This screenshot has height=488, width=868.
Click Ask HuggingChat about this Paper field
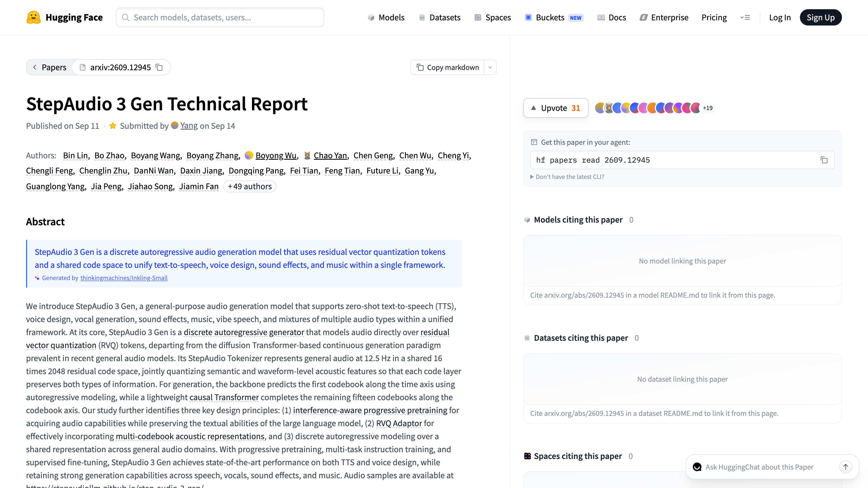[759, 467]
